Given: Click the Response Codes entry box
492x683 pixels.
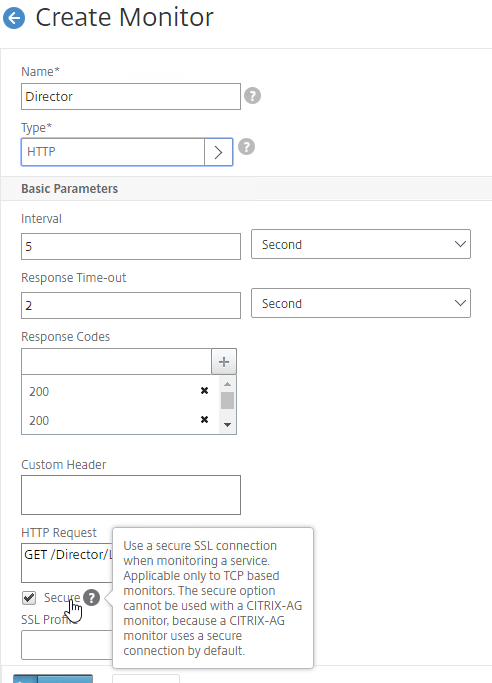Looking at the screenshot, I should (116, 362).
